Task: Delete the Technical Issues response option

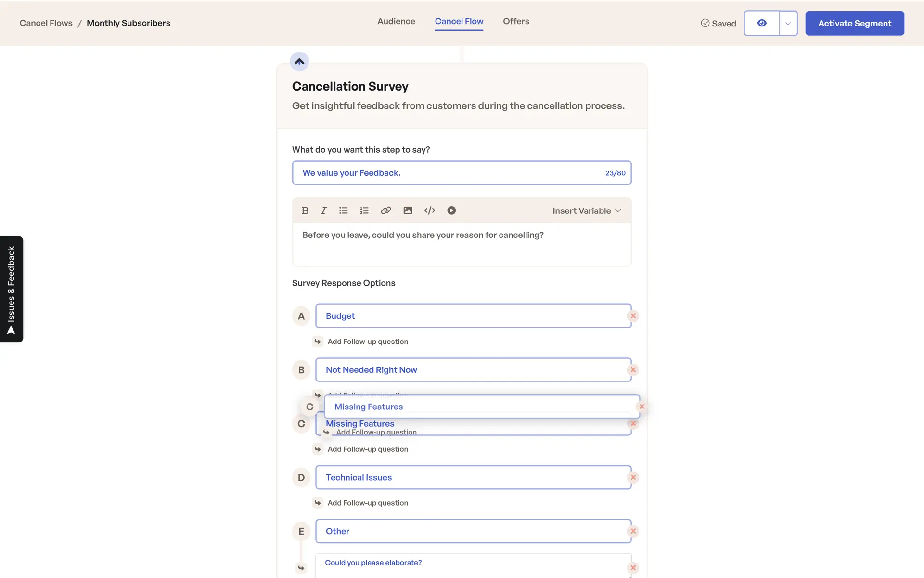Action: [x=633, y=477]
